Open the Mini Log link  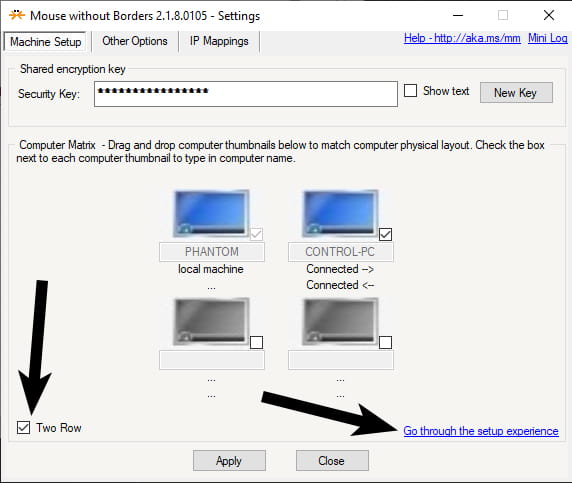(x=548, y=38)
